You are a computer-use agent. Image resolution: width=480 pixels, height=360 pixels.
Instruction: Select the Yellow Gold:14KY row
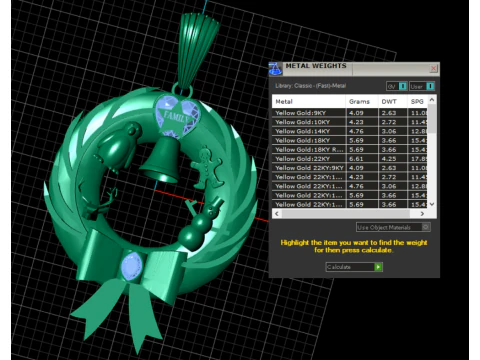[349, 131]
